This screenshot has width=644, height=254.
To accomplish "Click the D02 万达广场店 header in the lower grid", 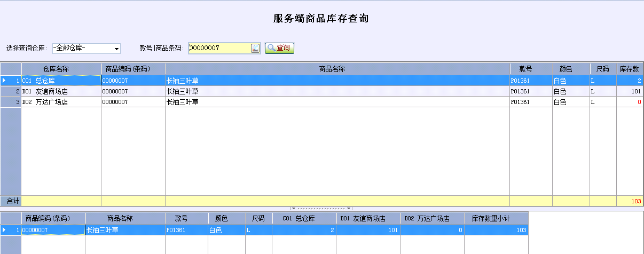I will click(432, 219).
